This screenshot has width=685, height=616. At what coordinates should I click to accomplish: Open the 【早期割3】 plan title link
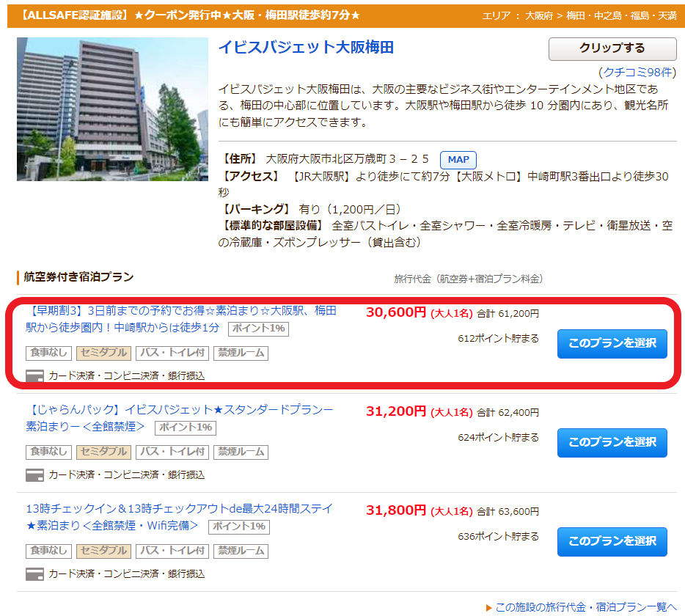click(x=181, y=319)
